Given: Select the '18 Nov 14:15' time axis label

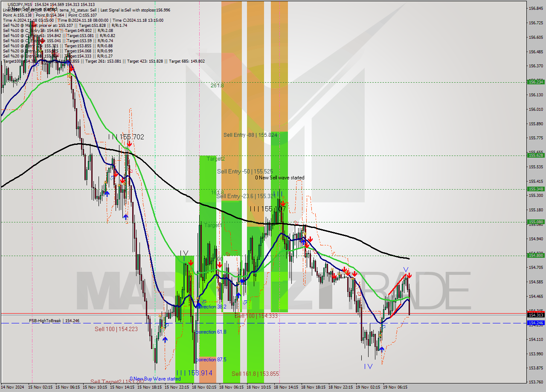Looking at the screenshot, I should (286, 387).
